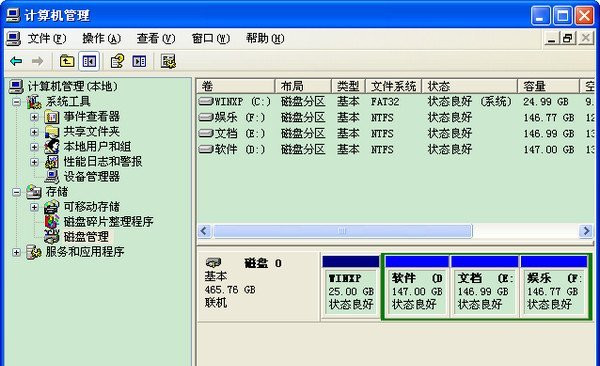
Task: Click the horizontal scrollbar thumb in volume list
Action: pyautogui.click(x=342, y=231)
